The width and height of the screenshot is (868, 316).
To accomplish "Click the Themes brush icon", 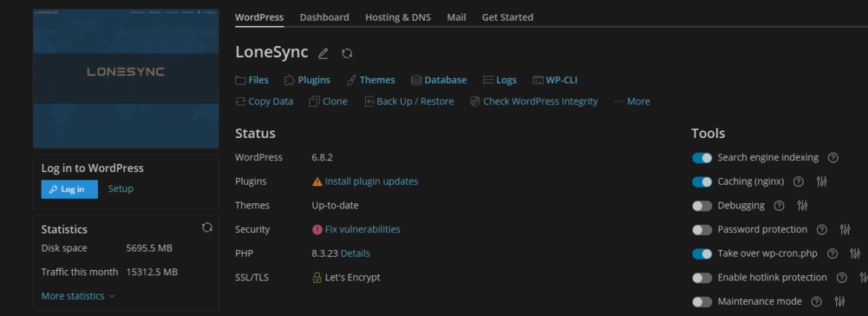I will (x=351, y=80).
